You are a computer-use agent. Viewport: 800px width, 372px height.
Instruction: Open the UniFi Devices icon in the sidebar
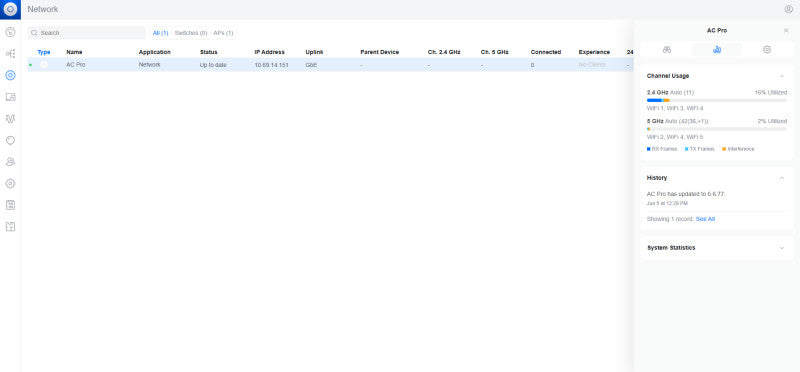10,76
